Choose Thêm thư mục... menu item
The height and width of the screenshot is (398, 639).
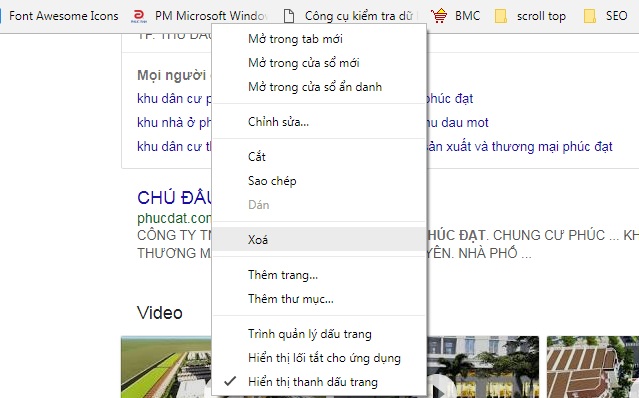click(319, 299)
